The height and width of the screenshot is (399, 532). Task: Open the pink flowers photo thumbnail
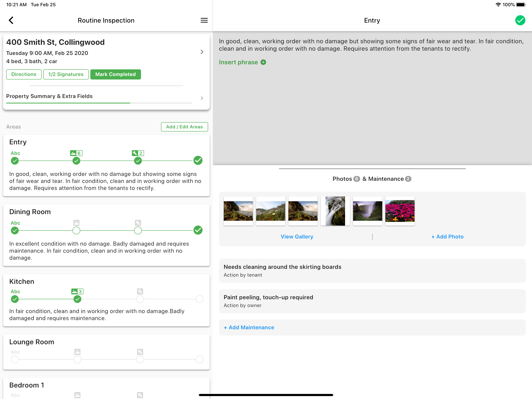[400, 211]
